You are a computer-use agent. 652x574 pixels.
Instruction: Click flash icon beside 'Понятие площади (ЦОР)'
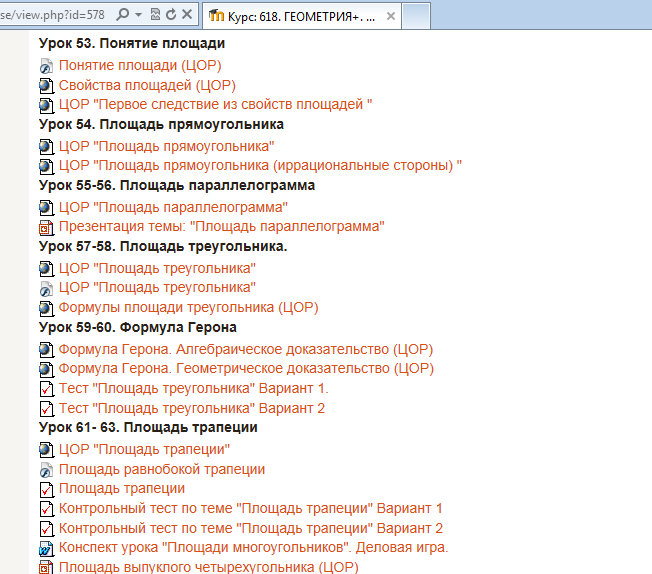[x=46, y=66]
